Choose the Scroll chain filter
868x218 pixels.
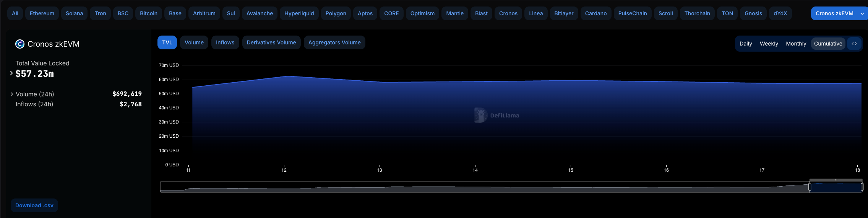pos(665,13)
